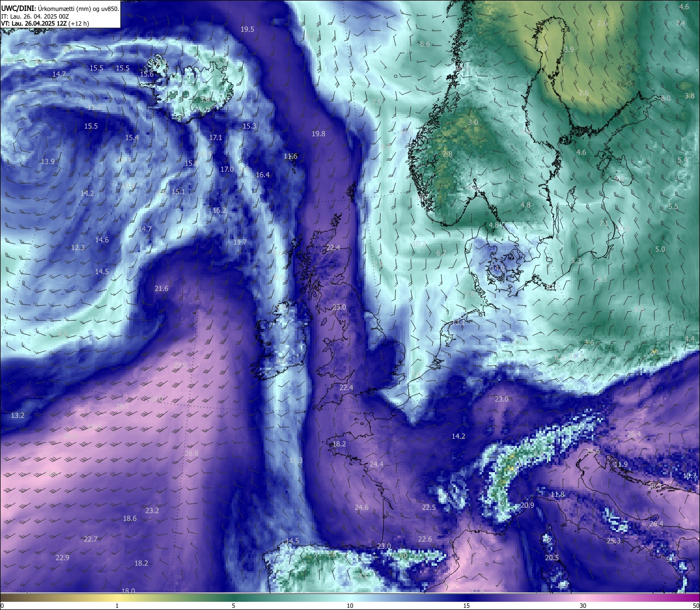
Task: Click the color scale at tick 10
Action: click(x=350, y=606)
